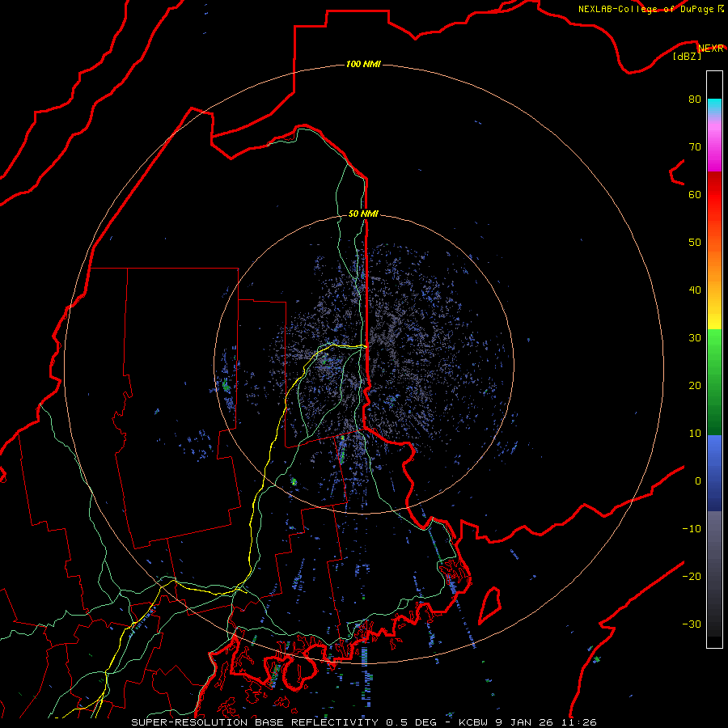Click the 0 value on the dBZ scale
Image resolution: width=728 pixels, height=728 pixels.
(698, 481)
